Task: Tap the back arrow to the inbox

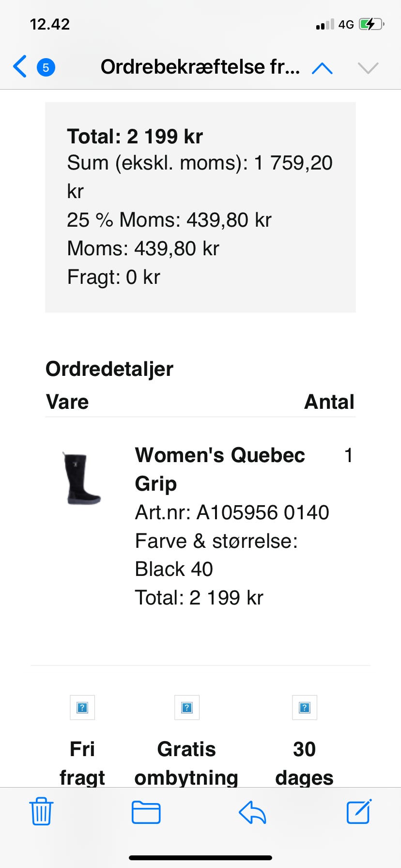Action: pos(20,67)
